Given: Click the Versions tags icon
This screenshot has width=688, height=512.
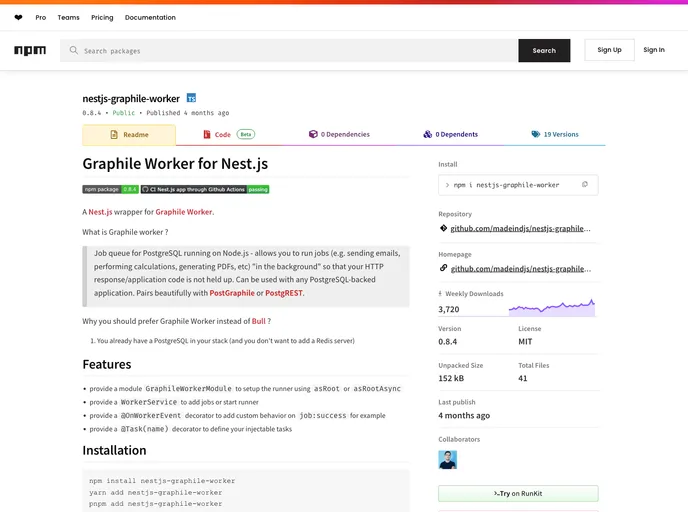Looking at the screenshot, I should point(536,134).
